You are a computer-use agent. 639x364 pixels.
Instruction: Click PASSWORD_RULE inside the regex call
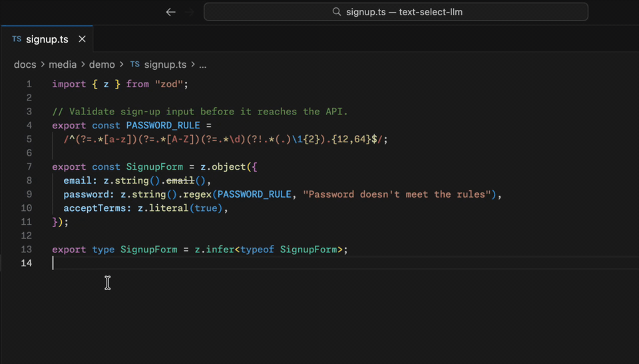coord(254,194)
